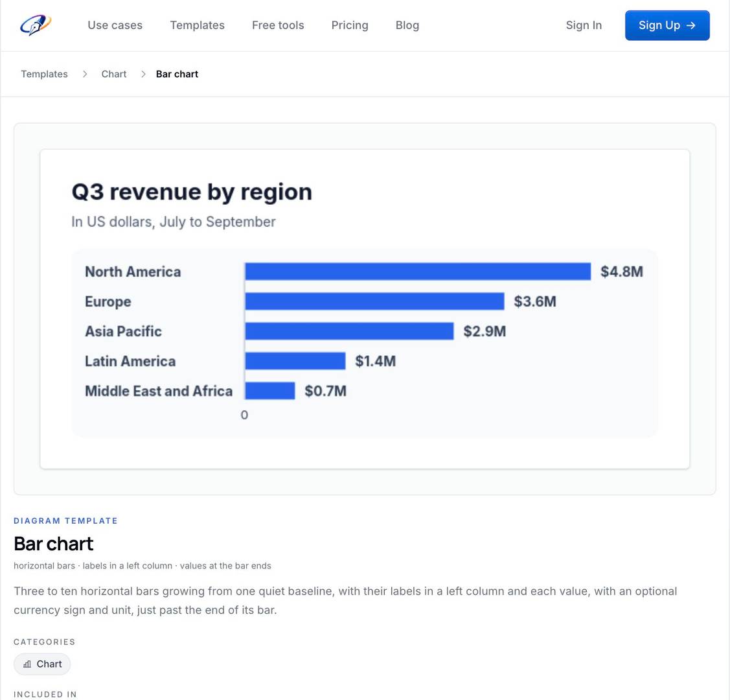
Task: Click the "In US dollars, July to September" subtitle
Action: click(173, 222)
